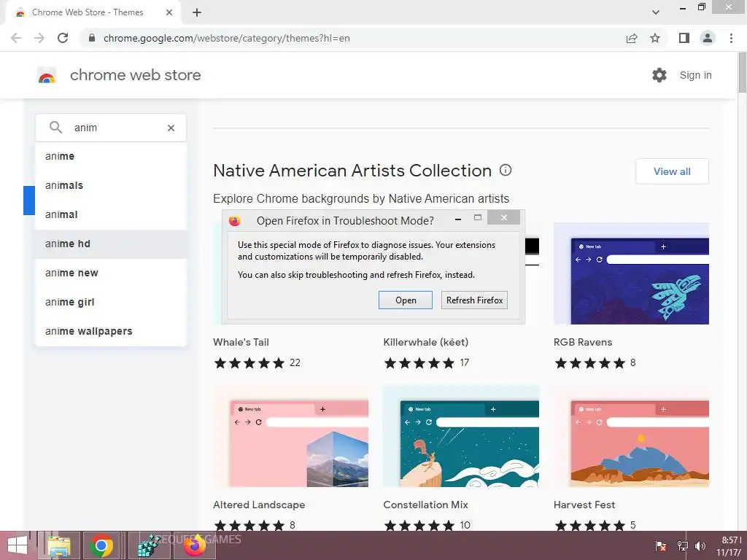Click the pixelated cube taskbar app
Viewport: 747px width, 560px height.
(x=150, y=545)
